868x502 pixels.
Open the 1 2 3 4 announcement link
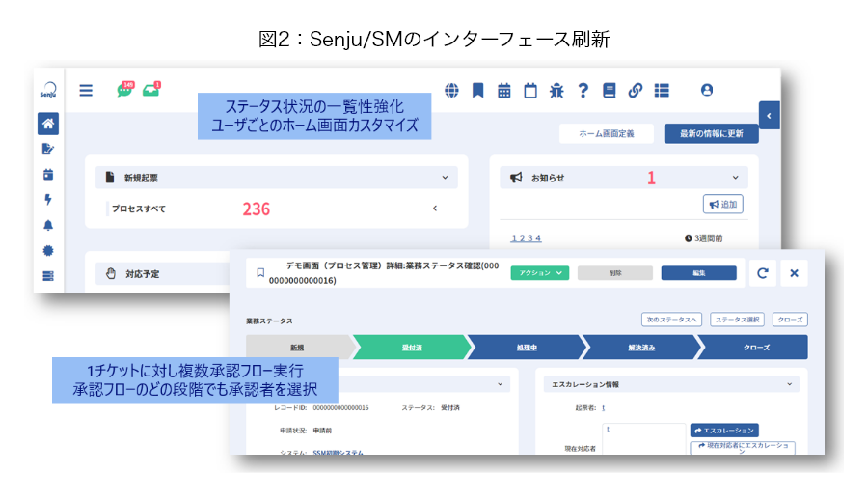pos(526,238)
